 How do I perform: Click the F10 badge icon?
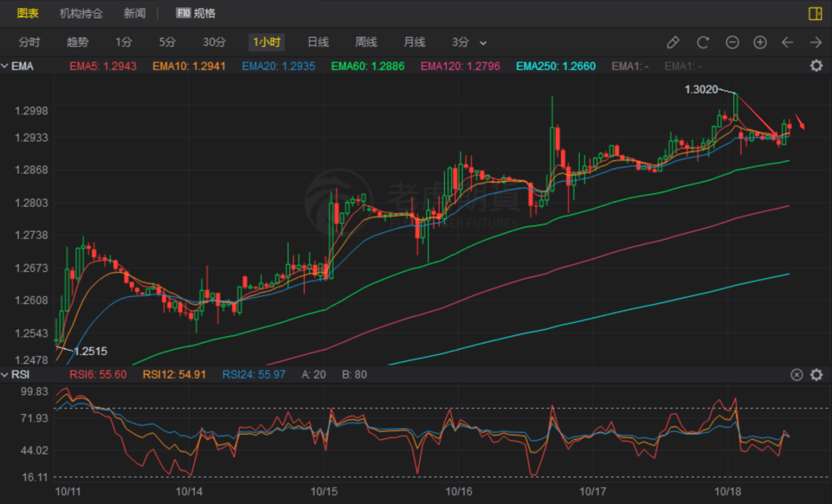184,13
